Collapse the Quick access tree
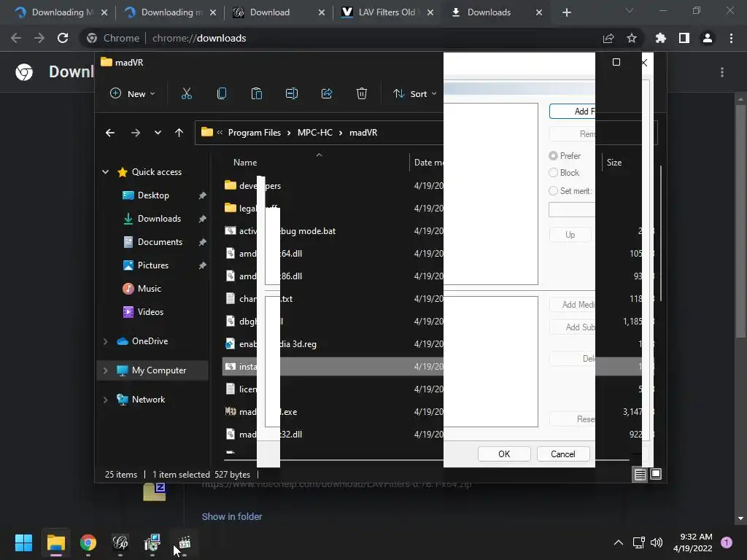 tap(105, 172)
